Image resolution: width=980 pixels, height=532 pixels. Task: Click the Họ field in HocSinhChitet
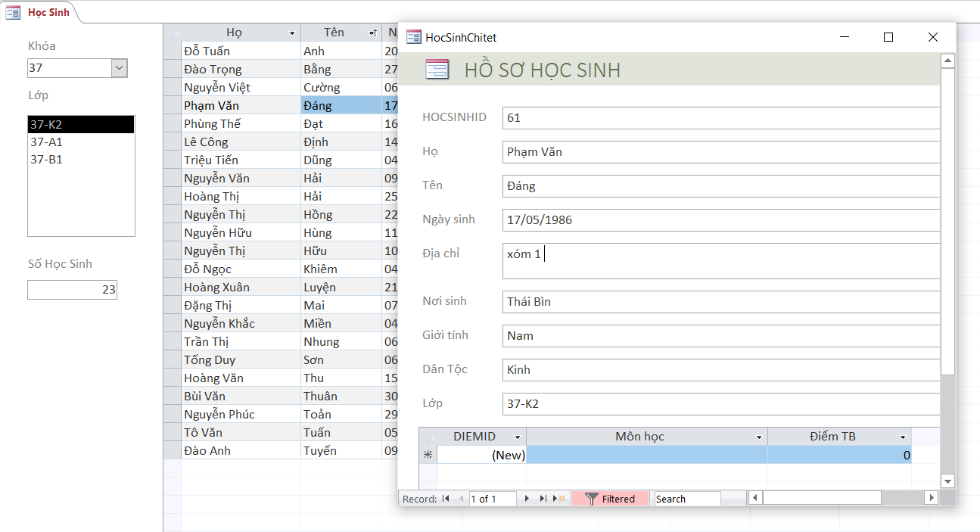721,152
